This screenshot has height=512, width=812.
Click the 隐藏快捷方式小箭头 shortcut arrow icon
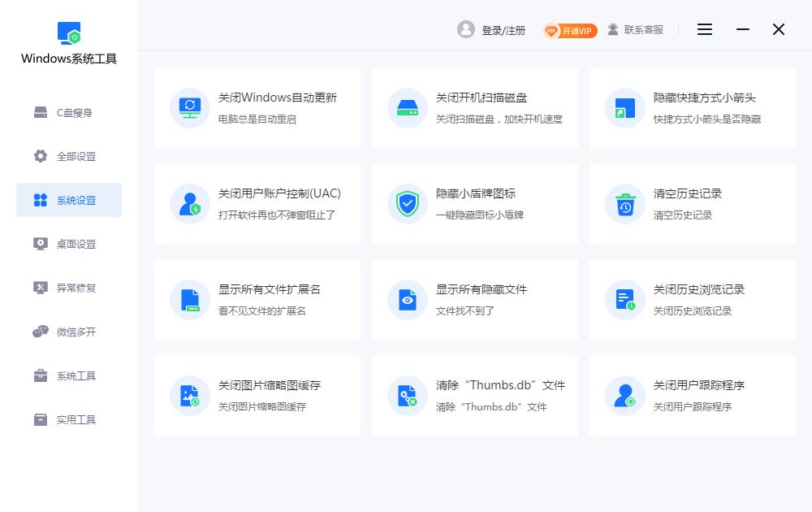click(625, 108)
